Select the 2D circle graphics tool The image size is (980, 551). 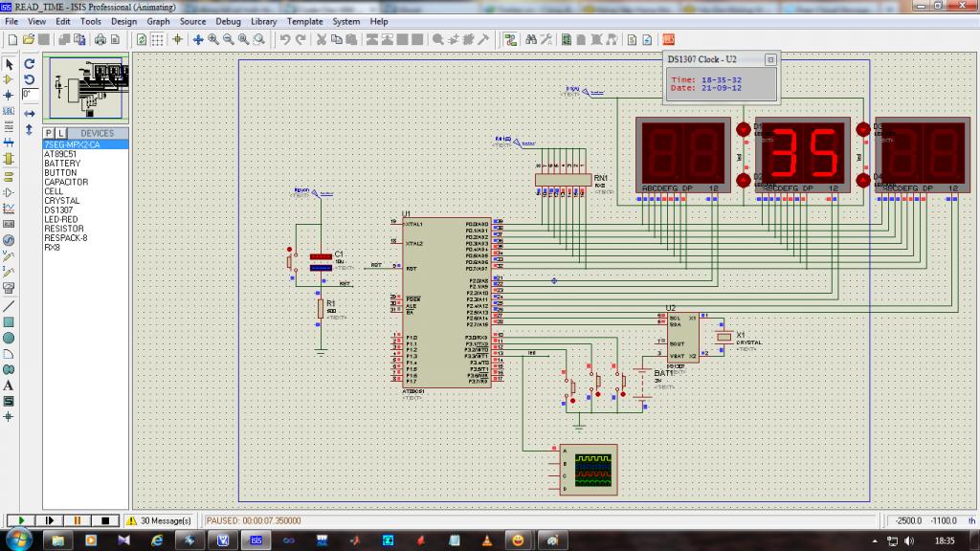point(9,338)
